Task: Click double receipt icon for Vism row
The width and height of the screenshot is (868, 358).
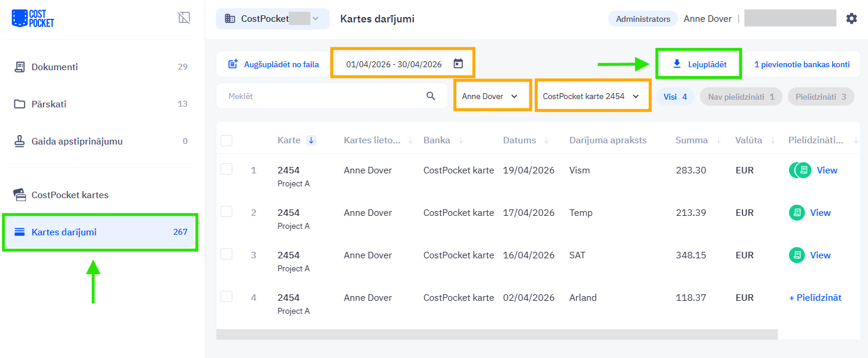Action: click(800, 170)
